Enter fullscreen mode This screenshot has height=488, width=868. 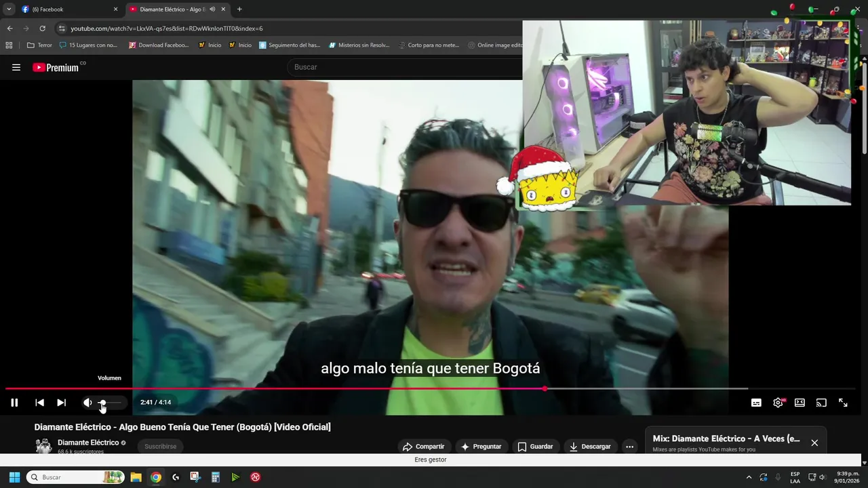point(843,403)
